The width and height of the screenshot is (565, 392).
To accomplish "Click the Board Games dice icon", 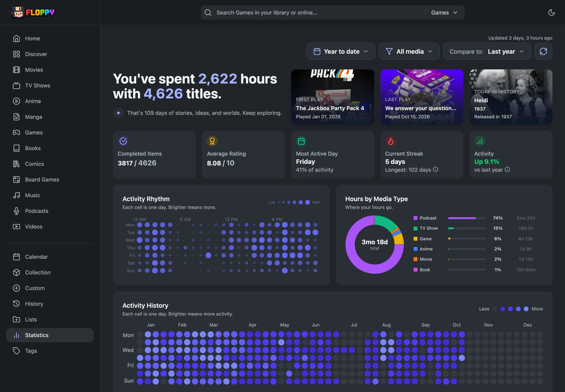I will coord(17,180).
